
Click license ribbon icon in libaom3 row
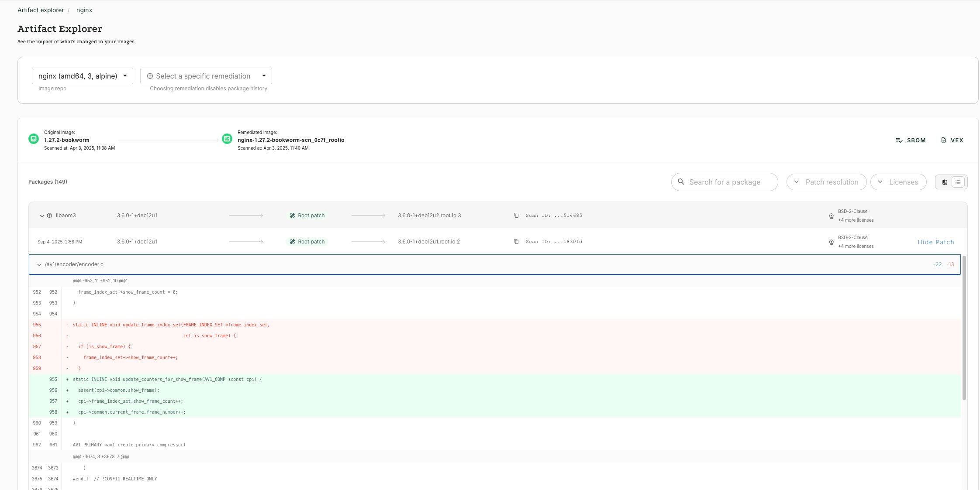tap(831, 216)
